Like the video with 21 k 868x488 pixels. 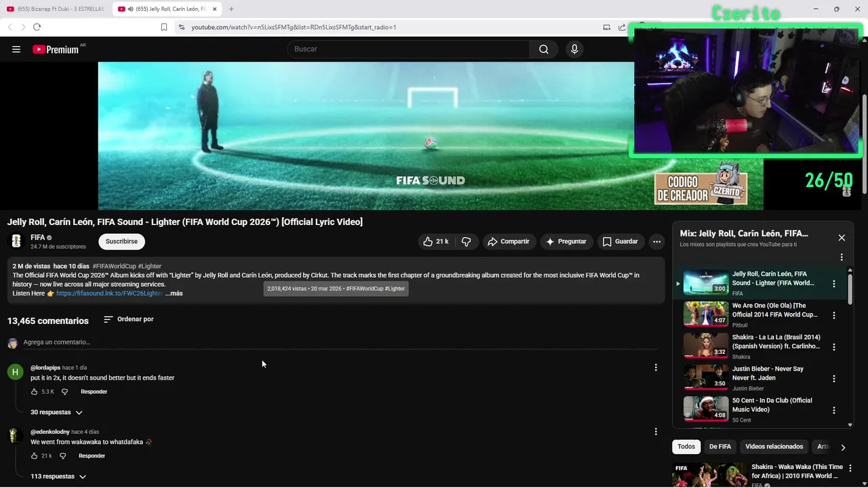tap(435, 241)
